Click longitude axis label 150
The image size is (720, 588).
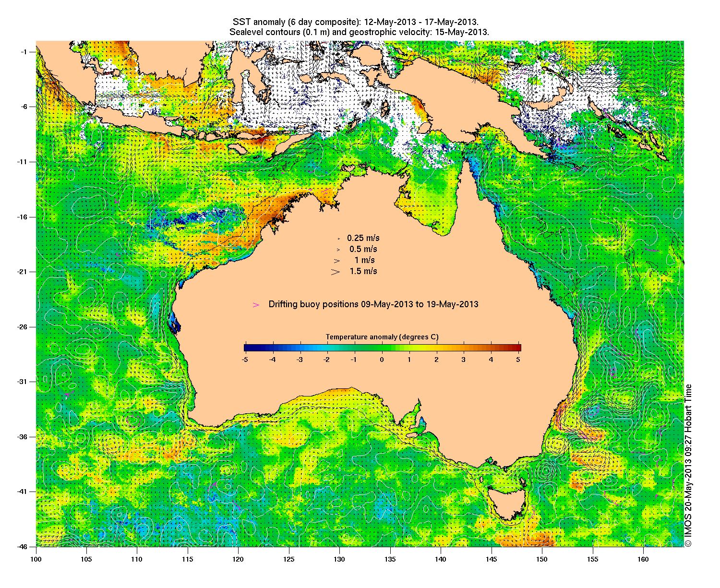(542, 559)
